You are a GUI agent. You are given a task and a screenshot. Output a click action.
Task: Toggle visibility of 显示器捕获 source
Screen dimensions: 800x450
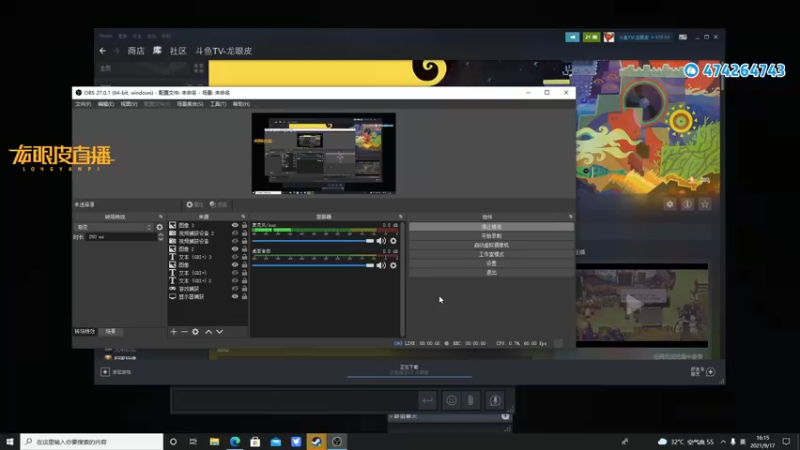pyautogui.click(x=235, y=296)
